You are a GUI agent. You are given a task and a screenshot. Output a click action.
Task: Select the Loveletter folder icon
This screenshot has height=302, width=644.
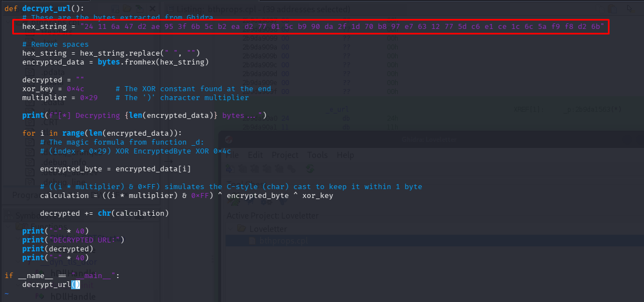(x=242, y=228)
